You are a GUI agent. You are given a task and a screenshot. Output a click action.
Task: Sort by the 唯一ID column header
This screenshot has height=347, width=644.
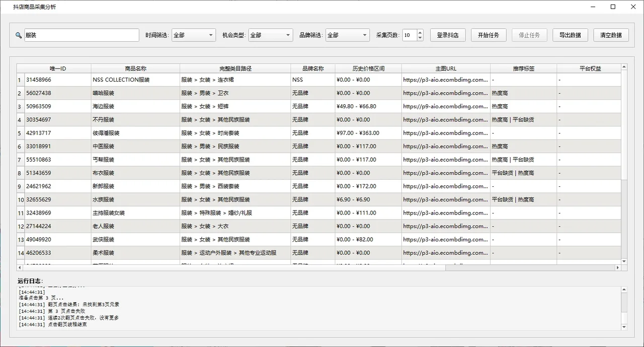58,68
